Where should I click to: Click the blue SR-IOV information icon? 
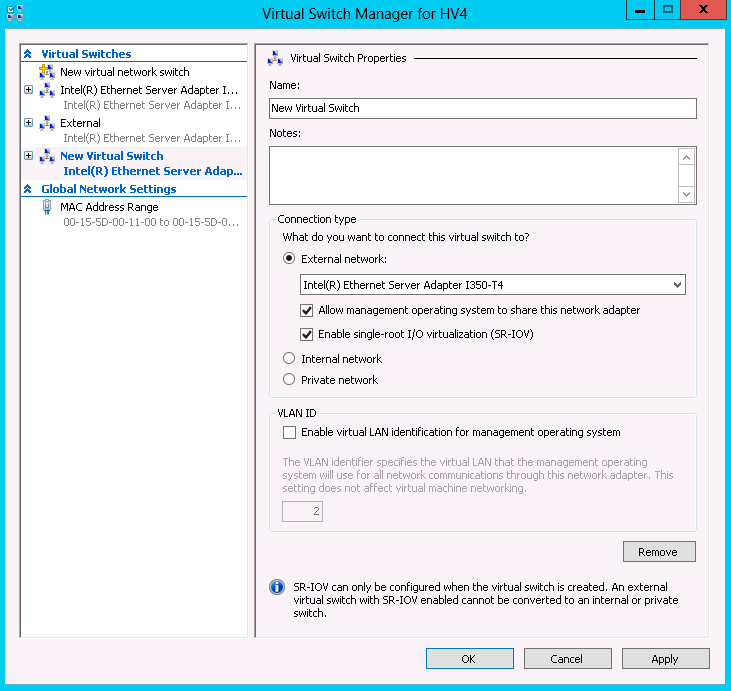point(277,587)
